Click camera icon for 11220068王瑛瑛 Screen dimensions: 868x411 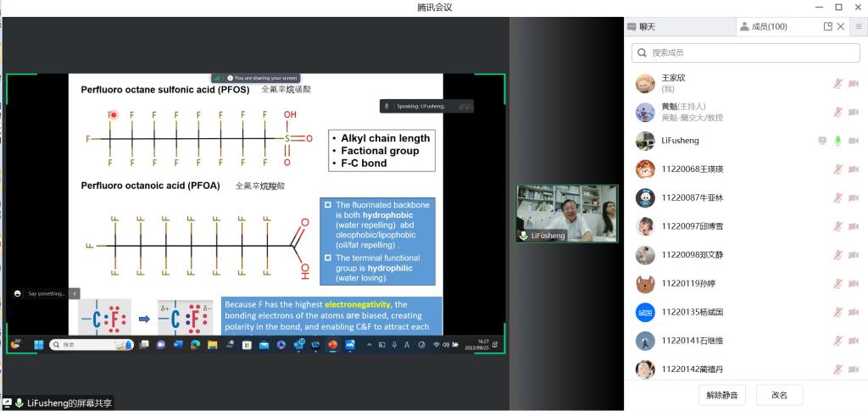(854, 169)
